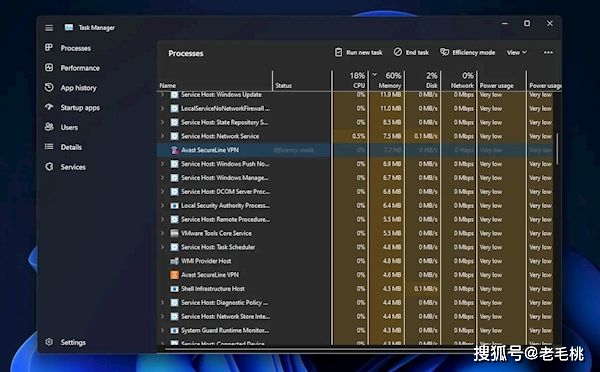Expand VMware Tools Core Service row
This screenshot has height=372, width=600.
(162, 233)
